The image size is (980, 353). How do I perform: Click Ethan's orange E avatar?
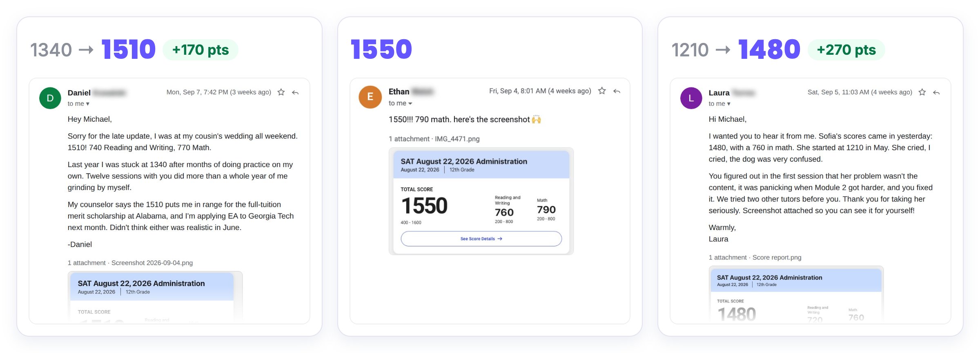[x=370, y=97]
